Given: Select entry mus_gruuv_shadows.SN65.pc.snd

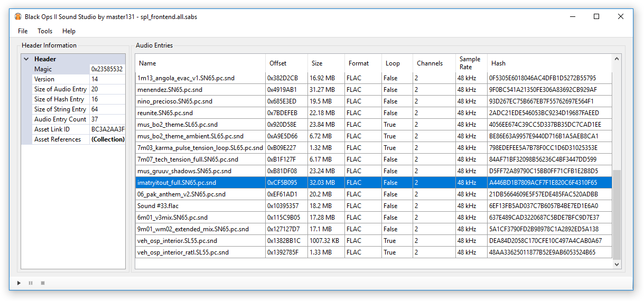Looking at the screenshot, I should pyautogui.click(x=374, y=171).
